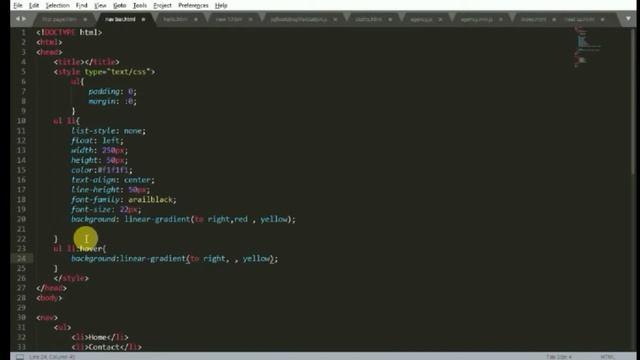Screen dimensions: 640x360
Task: Click the Line 24, Column status text
Action: [x=52, y=357]
